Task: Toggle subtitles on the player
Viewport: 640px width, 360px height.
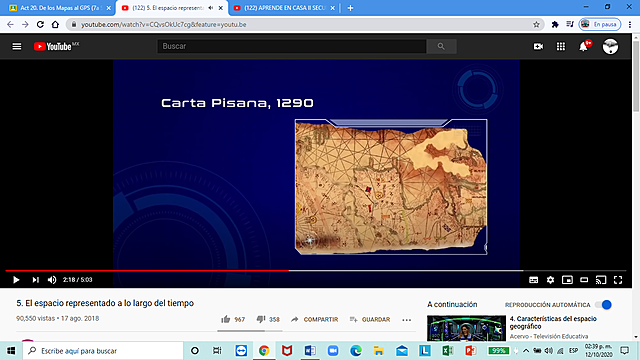Action: tap(533, 280)
